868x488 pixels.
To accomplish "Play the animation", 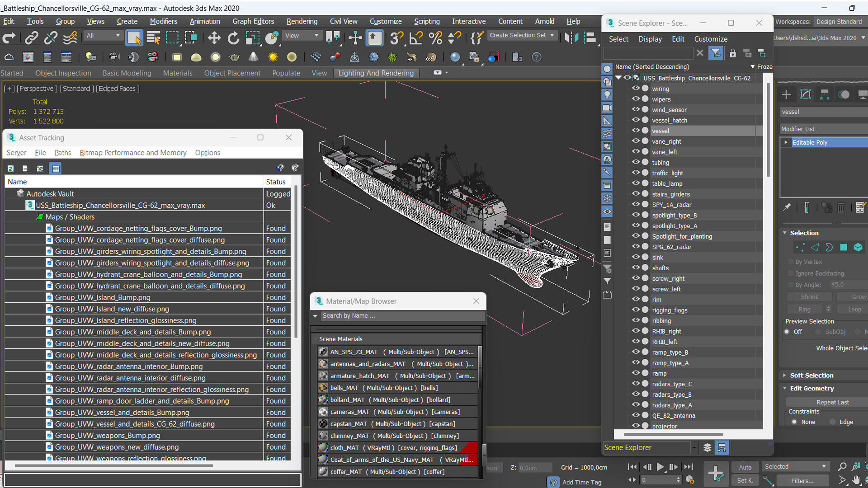I will tap(660, 467).
